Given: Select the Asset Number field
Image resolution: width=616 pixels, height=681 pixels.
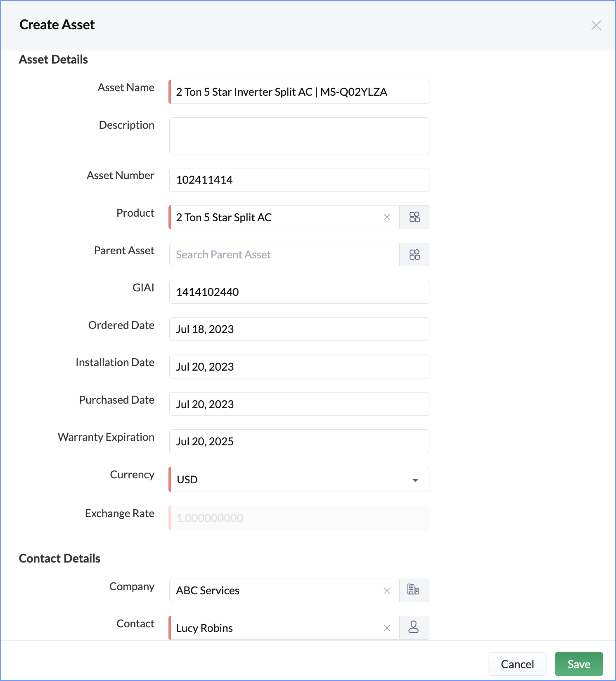Looking at the screenshot, I should pyautogui.click(x=299, y=180).
